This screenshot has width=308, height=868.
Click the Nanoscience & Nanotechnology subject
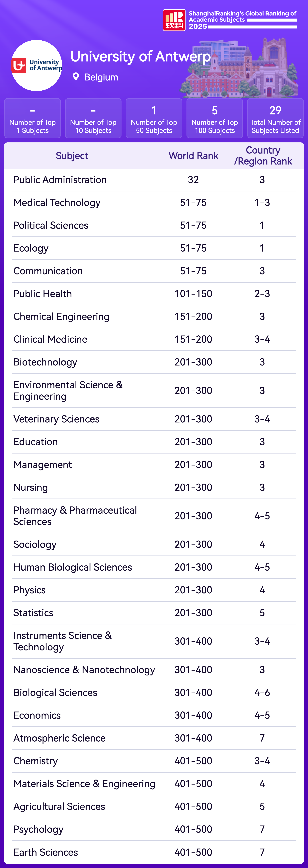pos(84,670)
